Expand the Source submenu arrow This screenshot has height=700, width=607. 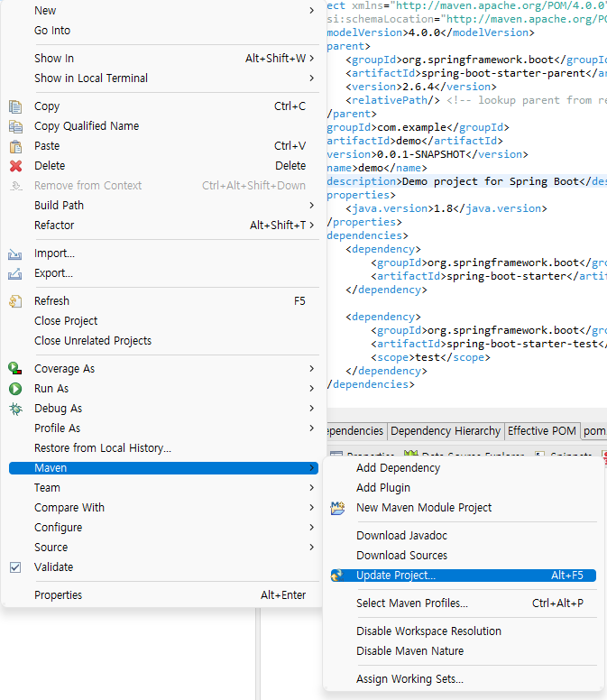(x=311, y=548)
